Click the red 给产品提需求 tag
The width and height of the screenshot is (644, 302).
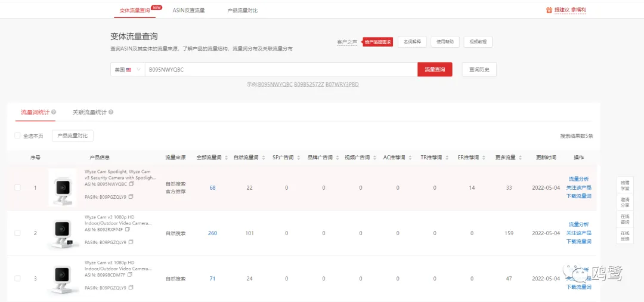click(377, 42)
